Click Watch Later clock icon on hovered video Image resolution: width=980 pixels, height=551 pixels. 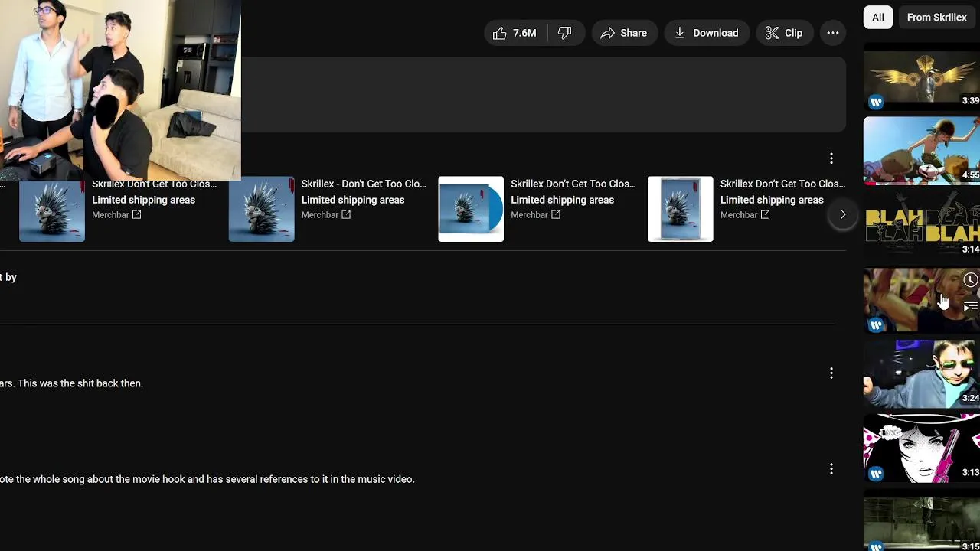(x=970, y=280)
